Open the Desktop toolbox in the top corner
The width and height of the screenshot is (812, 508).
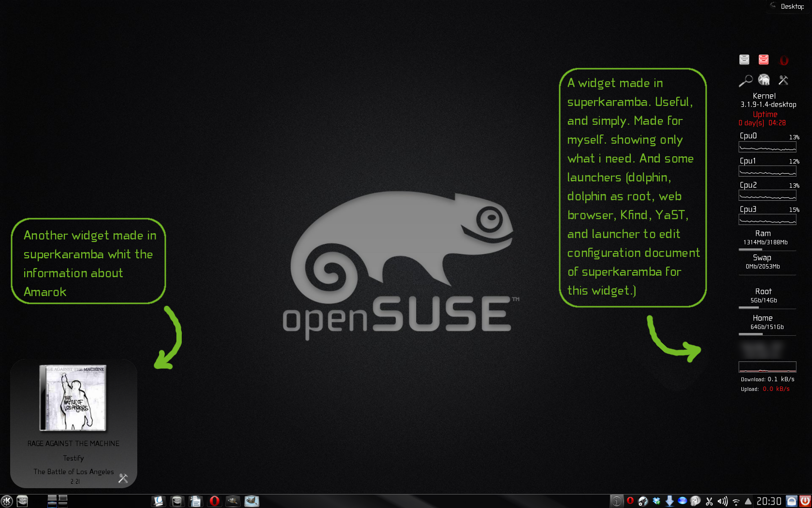coord(788,6)
